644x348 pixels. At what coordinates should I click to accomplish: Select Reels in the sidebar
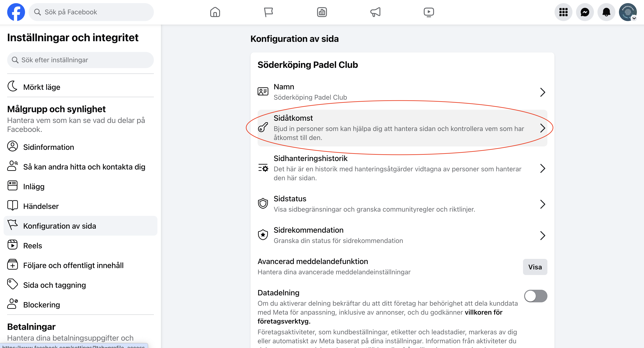pos(32,246)
